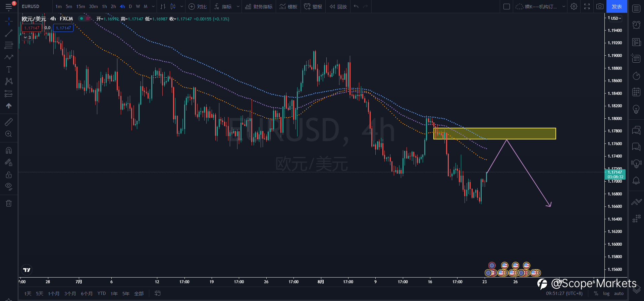Click the 对比 compare button
The height and width of the screenshot is (301, 644).
pyautogui.click(x=198, y=6)
